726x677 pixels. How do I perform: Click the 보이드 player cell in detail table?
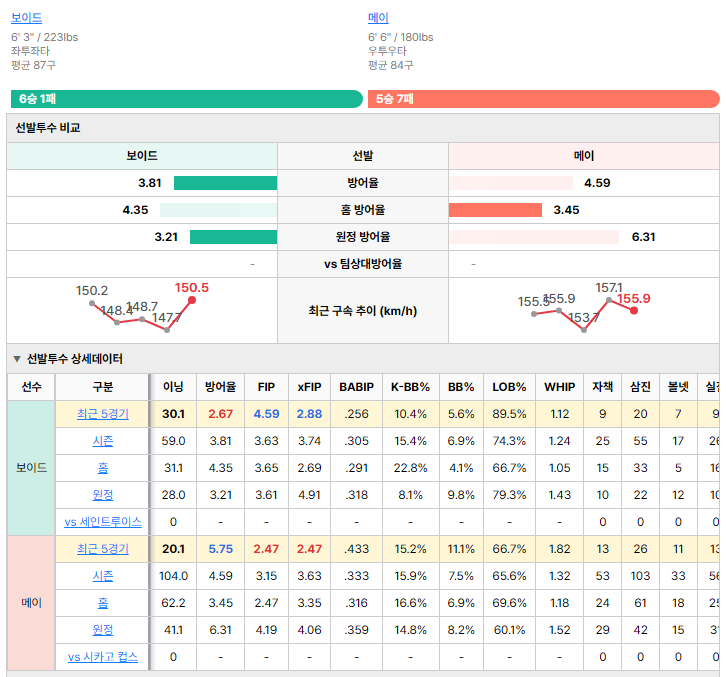(31, 468)
